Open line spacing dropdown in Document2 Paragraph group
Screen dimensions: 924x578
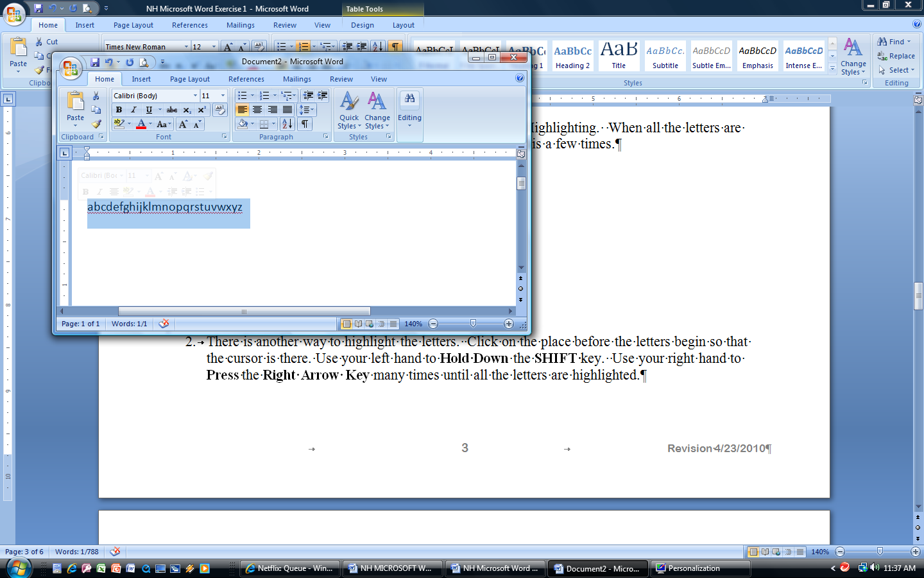(307, 110)
